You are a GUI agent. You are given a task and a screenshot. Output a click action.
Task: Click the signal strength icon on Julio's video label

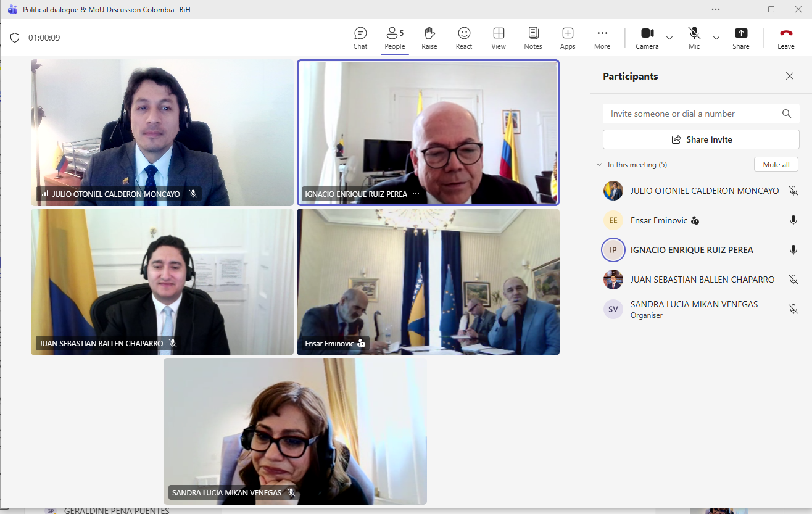pyautogui.click(x=44, y=194)
